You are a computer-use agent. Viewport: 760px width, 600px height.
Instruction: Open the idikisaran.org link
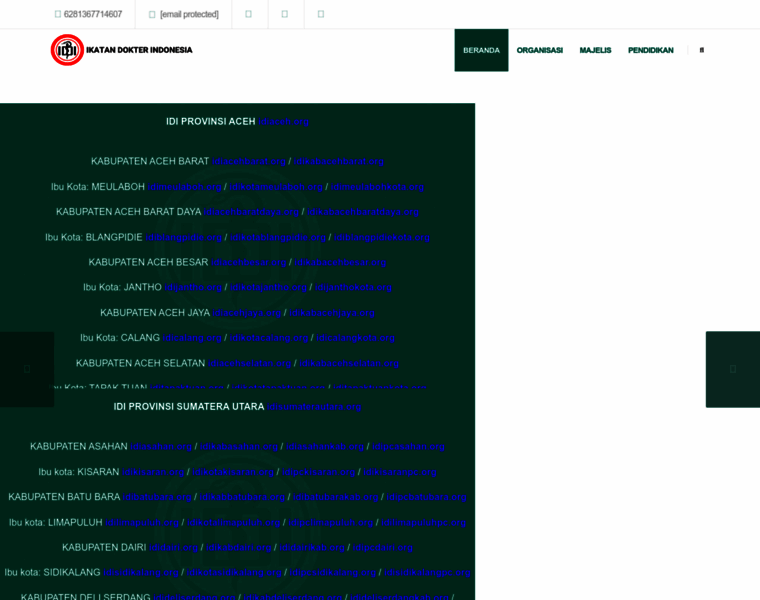153,473
